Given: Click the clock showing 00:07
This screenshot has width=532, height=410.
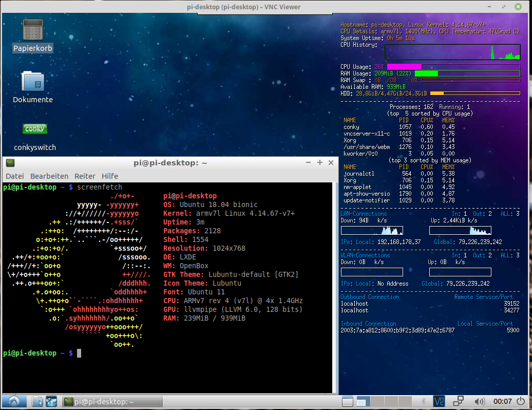Looking at the screenshot, I should 502,401.
